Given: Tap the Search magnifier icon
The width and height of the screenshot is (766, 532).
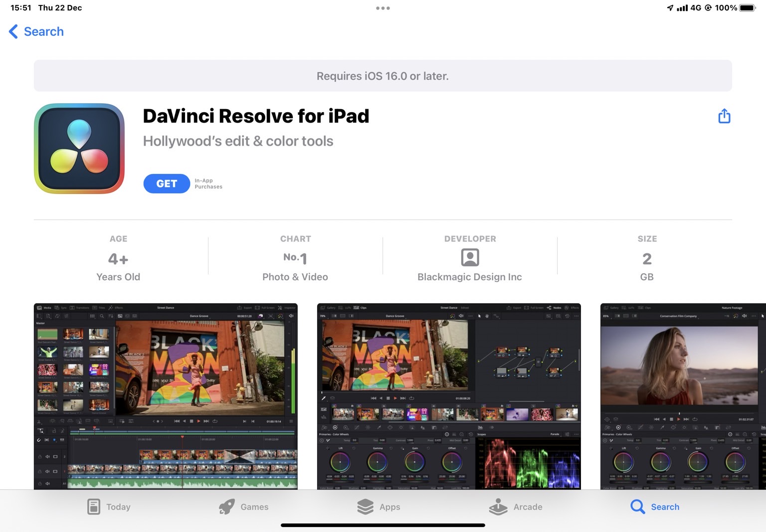Looking at the screenshot, I should (x=637, y=507).
